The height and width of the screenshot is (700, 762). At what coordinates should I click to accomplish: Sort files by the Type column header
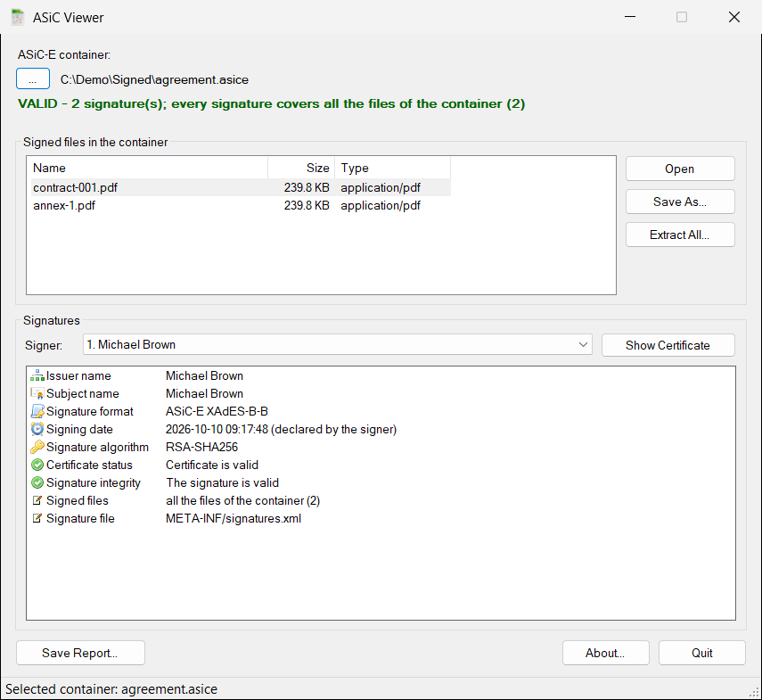[393, 169]
